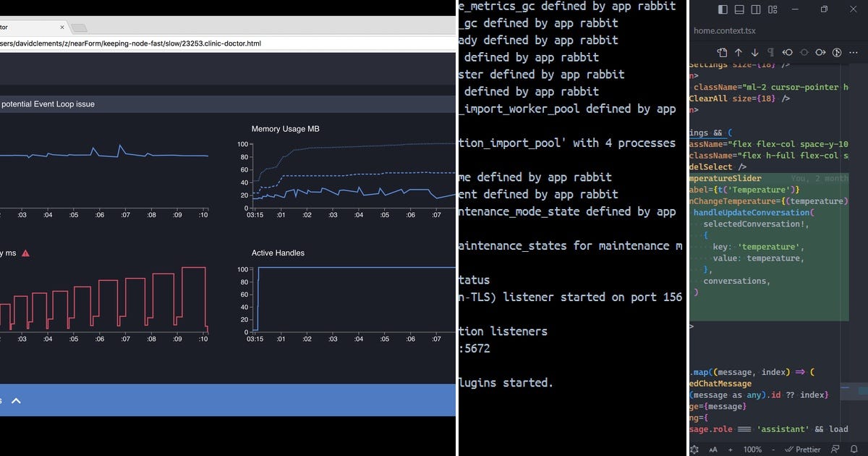
Task: Click the AA font size status item
Action: coord(714,449)
